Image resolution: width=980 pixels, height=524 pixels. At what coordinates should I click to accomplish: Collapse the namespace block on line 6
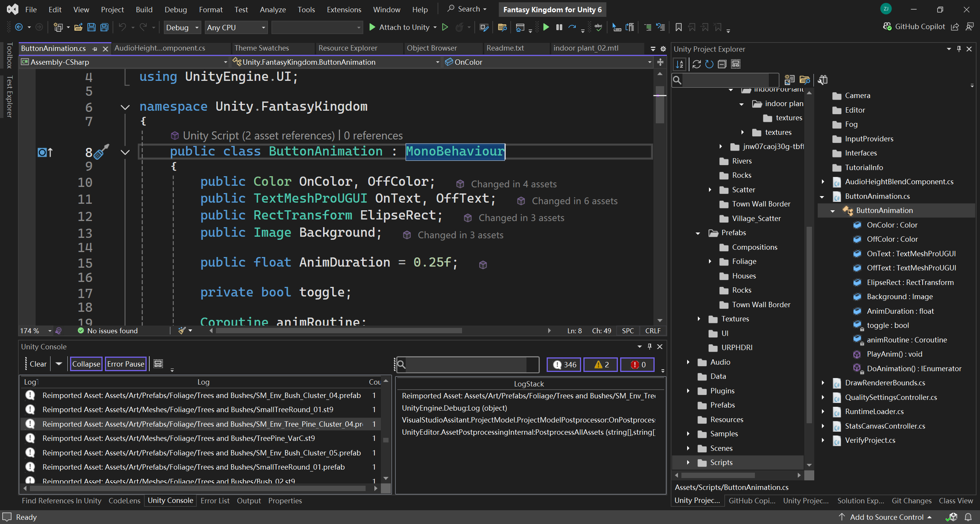(x=125, y=107)
